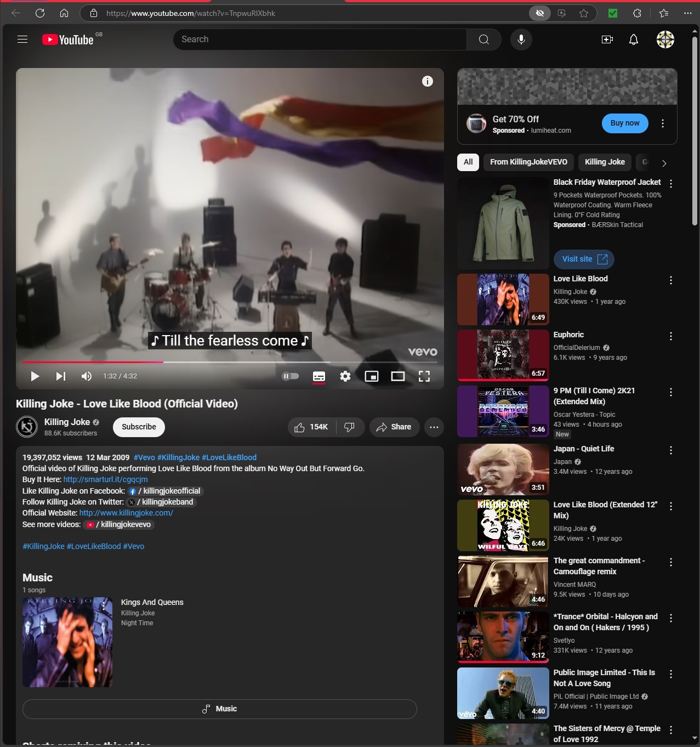
Task: Add page to favorites star
Action: click(x=584, y=13)
